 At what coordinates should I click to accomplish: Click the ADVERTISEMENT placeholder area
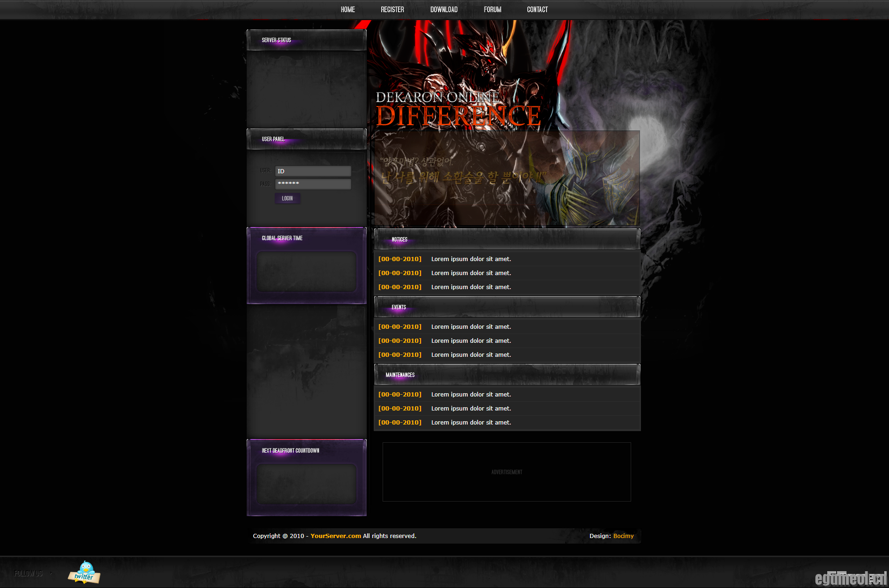point(506,472)
